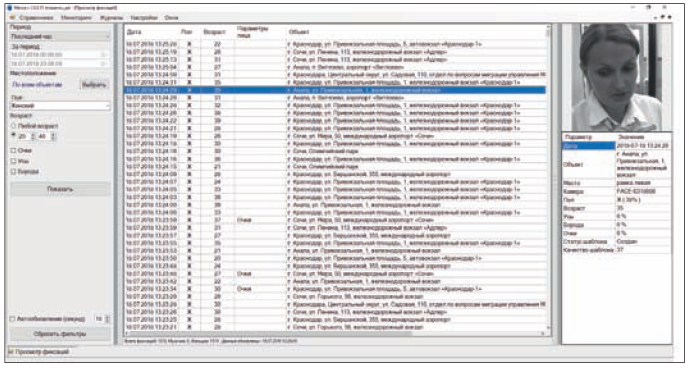Image resolution: width=689 pixels, height=369 pixels.
Task: Click the Просмотр фиксаций tab icon at bottom
Action: (11, 352)
